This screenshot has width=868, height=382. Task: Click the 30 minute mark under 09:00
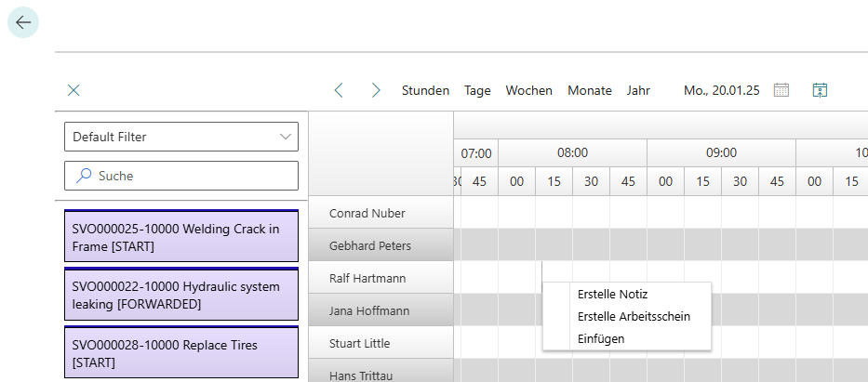click(x=741, y=181)
